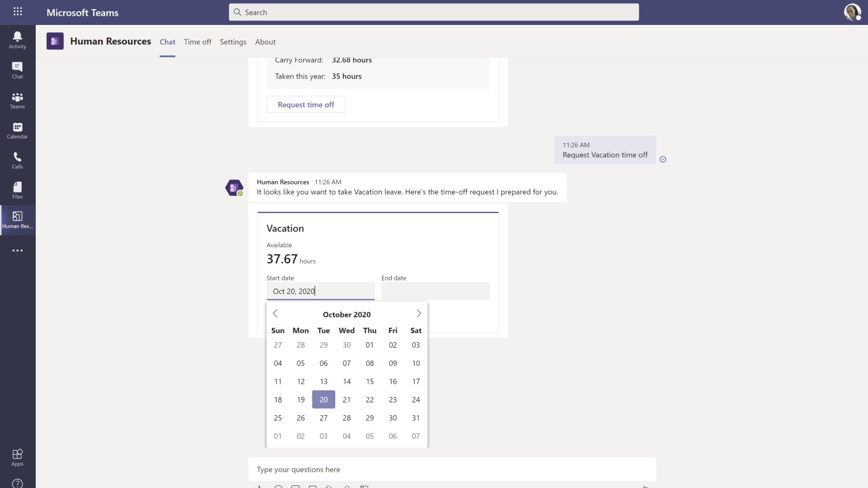The height and width of the screenshot is (488, 868).
Task: Switch to the Time off tab
Action: pyautogui.click(x=197, y=42)
